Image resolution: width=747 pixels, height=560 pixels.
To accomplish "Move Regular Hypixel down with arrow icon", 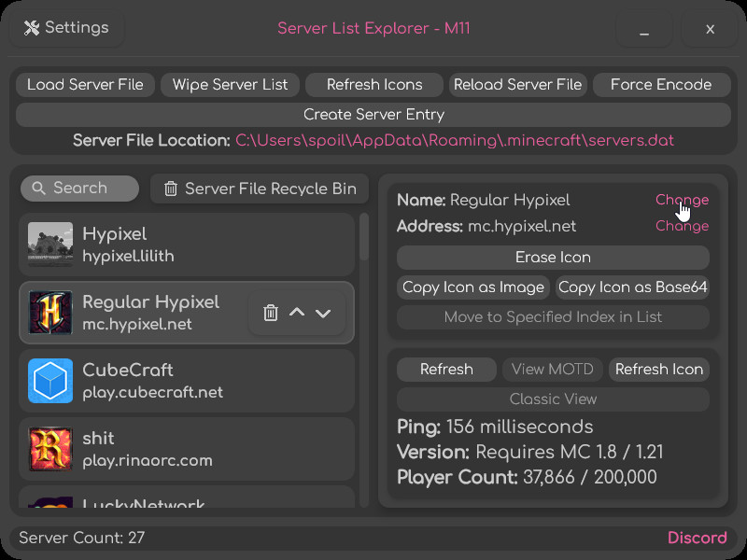I will tap(323, 313).
